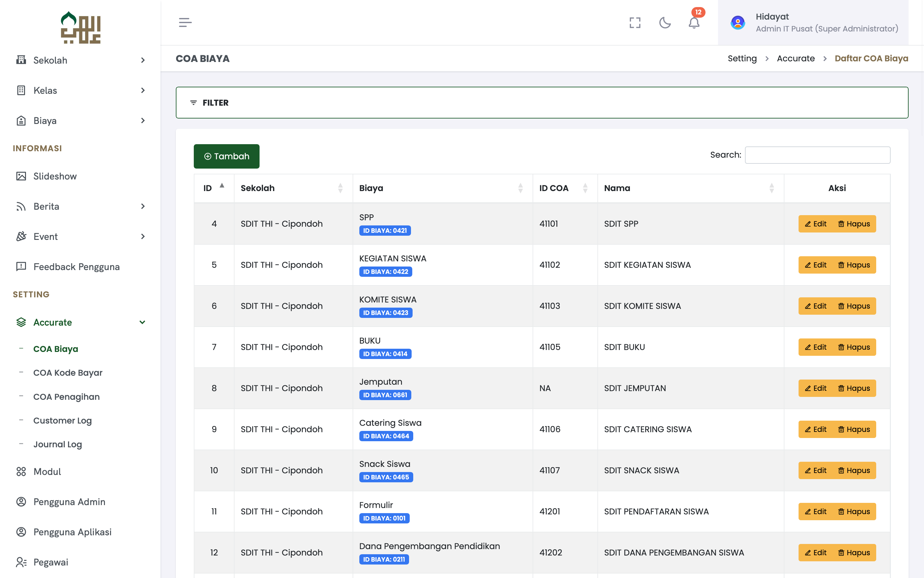
Task: Click the Accurate layers icon
Action: coord(21,322)
